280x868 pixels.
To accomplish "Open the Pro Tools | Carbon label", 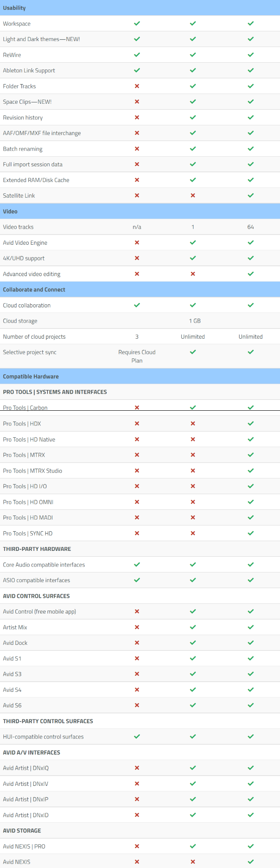I will pos(25,408).
